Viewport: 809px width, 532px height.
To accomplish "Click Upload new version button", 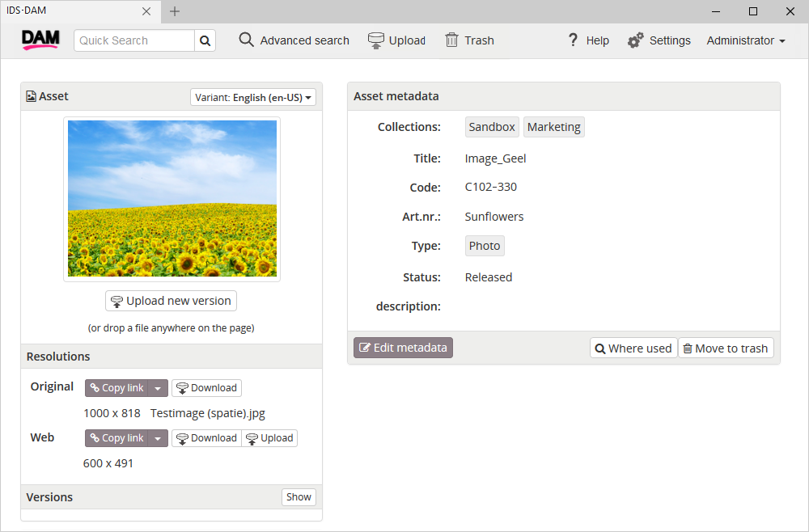I will click(172, 301).
